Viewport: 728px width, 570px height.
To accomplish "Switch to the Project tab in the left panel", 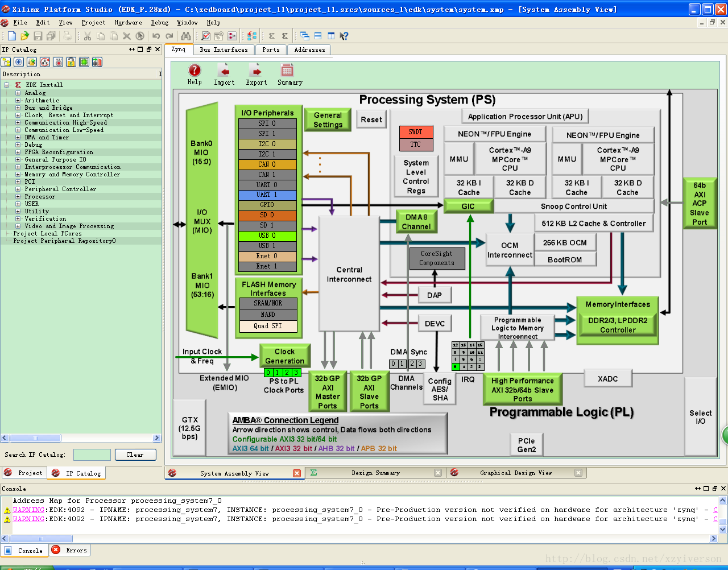I will click(23, 473).
